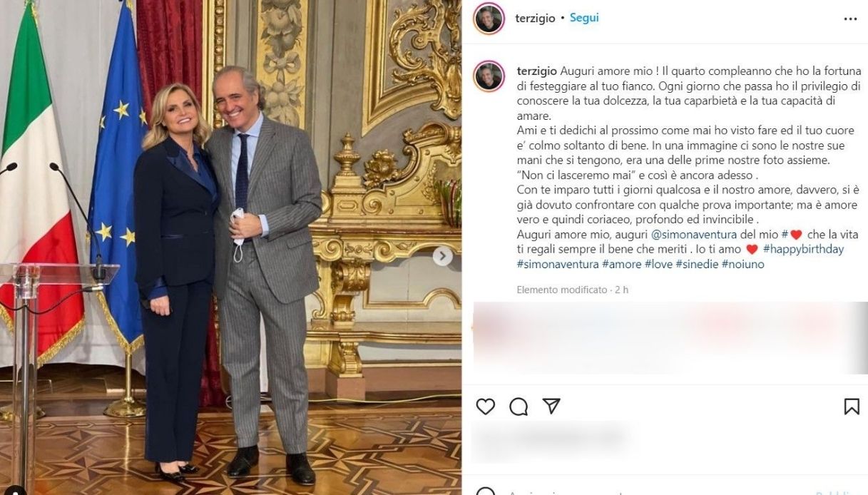
Task: Open comments with the speech bubble icon
Action: pyautogui.click(x=519, y=407)
